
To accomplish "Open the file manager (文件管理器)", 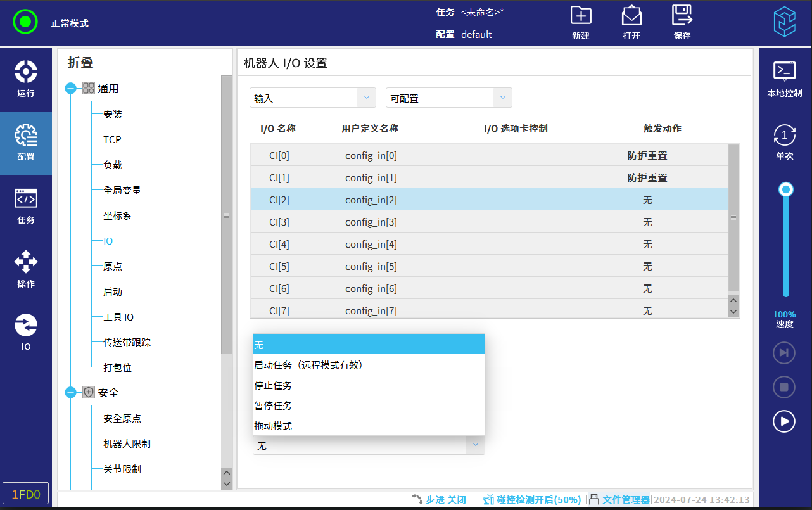I will click(619, 499).
